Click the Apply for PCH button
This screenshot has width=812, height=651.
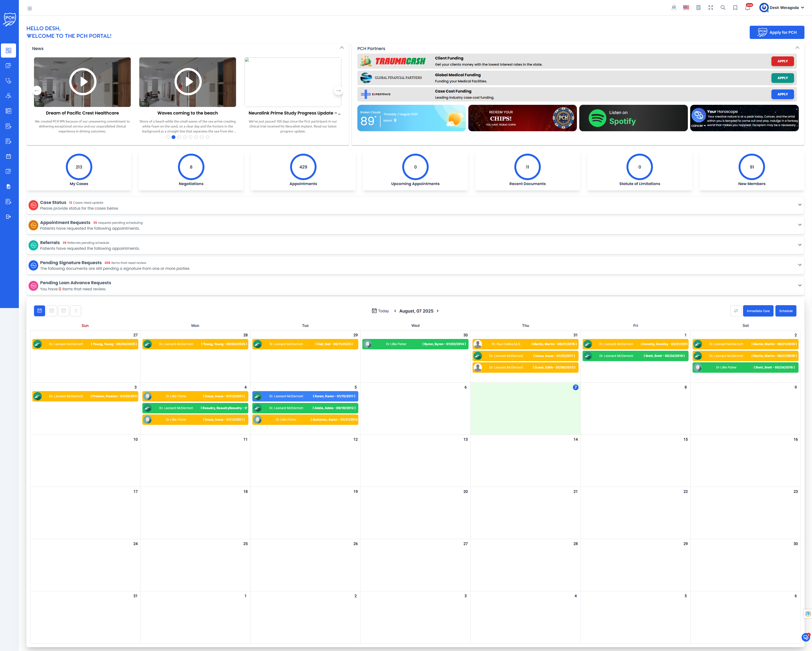click(777, 32)
